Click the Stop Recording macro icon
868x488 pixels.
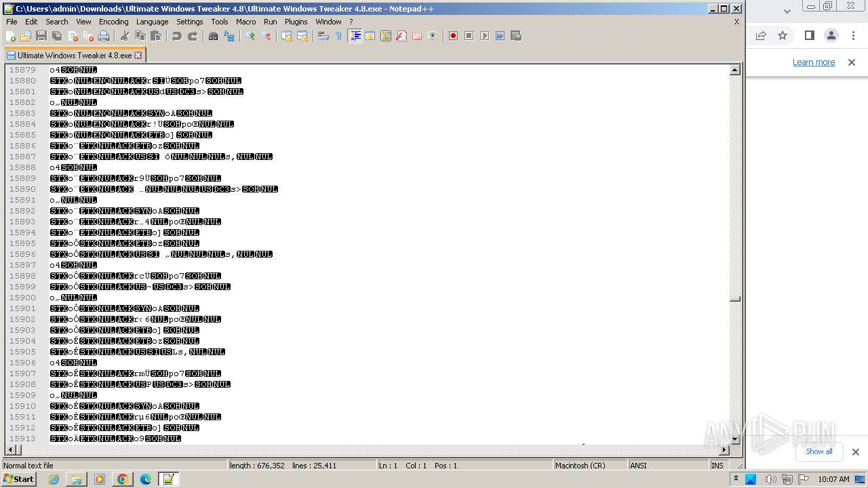[x=469, y=36]
